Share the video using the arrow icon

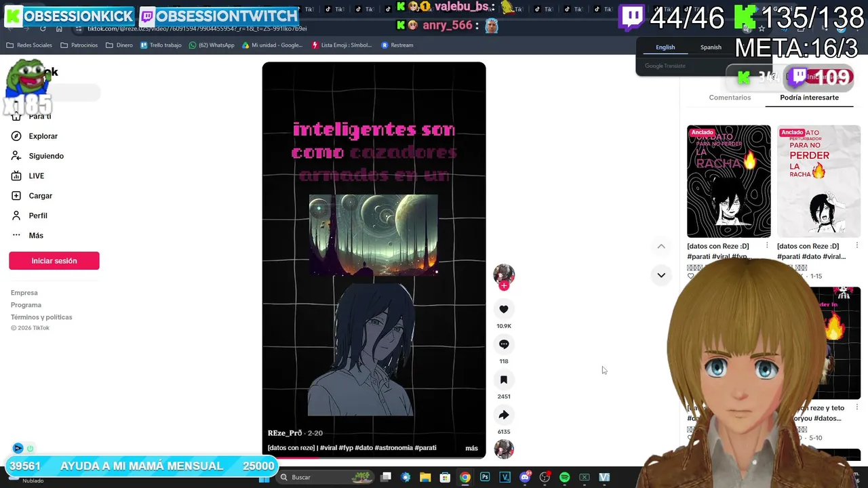504,415
